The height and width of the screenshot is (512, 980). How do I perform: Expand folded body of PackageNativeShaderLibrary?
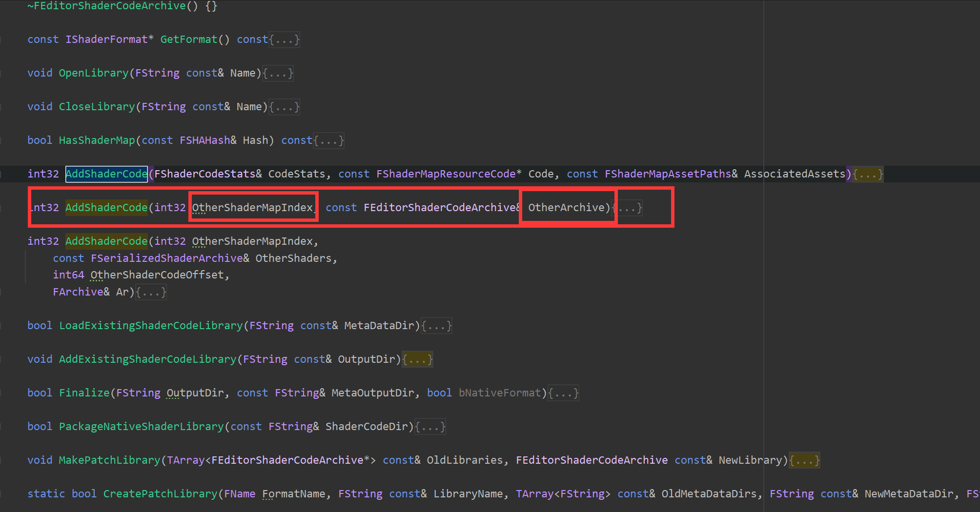(x=430, y=427)
